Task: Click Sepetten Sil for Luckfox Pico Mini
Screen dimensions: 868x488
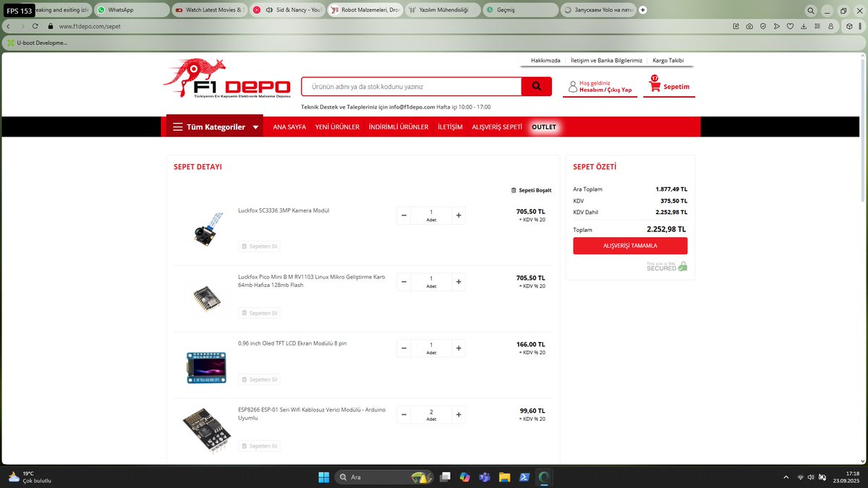Action: pos(259,313)
